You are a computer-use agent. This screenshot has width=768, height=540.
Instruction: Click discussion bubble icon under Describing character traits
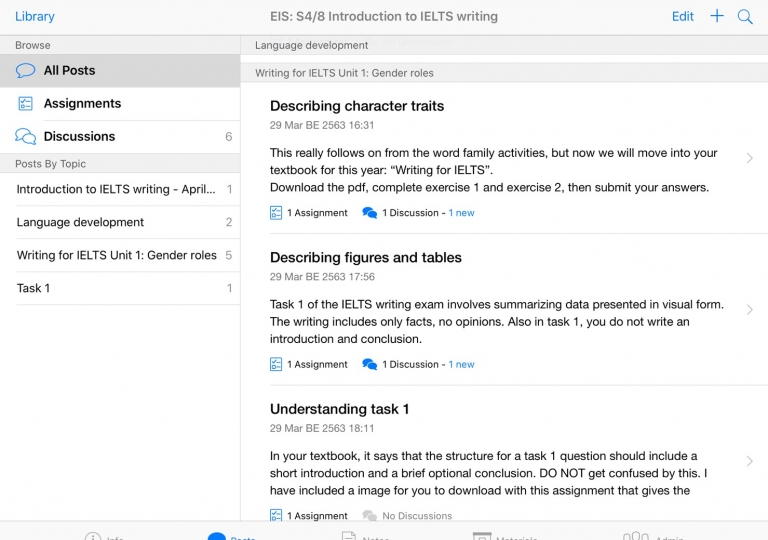[x=369, y=213]
